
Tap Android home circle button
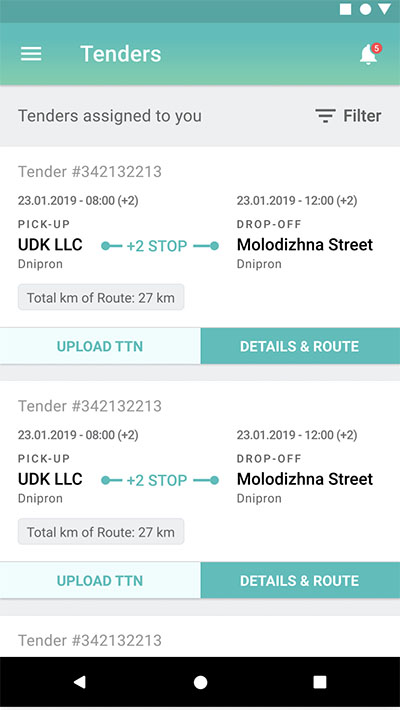tap(200, 682)
